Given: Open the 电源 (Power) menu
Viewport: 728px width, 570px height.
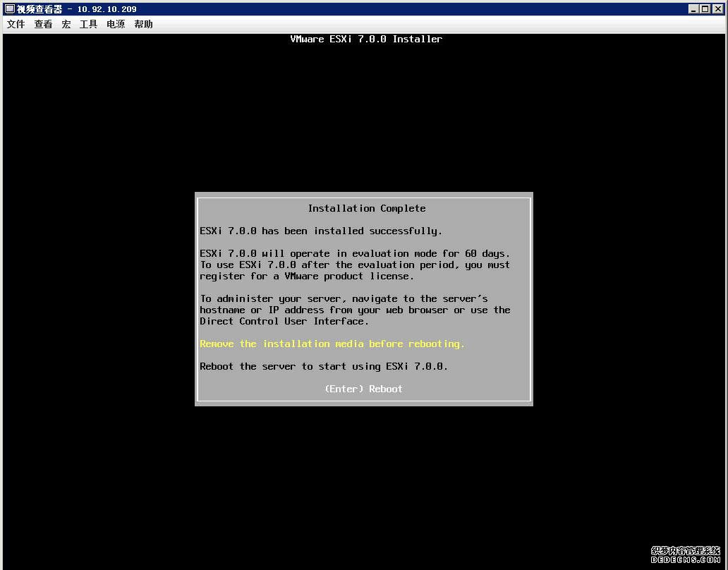Looking at the screenshot, I should 115,24.
